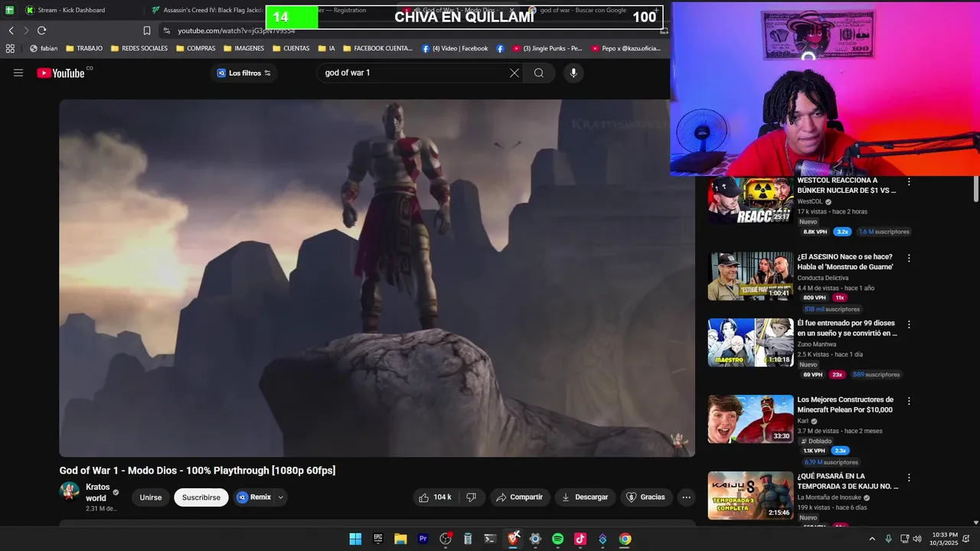Open Kaiju No. 8 temporada 3 thumbnail

click(x=750, y=495)
